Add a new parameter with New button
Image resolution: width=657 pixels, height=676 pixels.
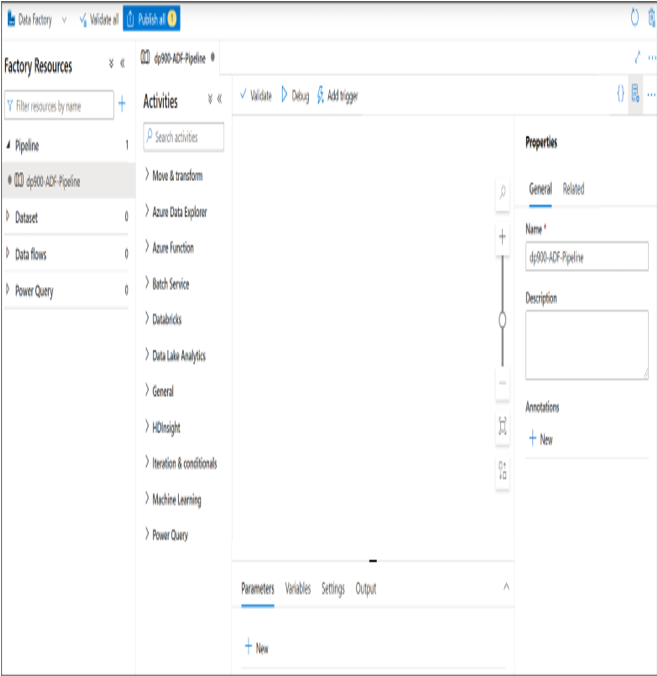[257, 647]
